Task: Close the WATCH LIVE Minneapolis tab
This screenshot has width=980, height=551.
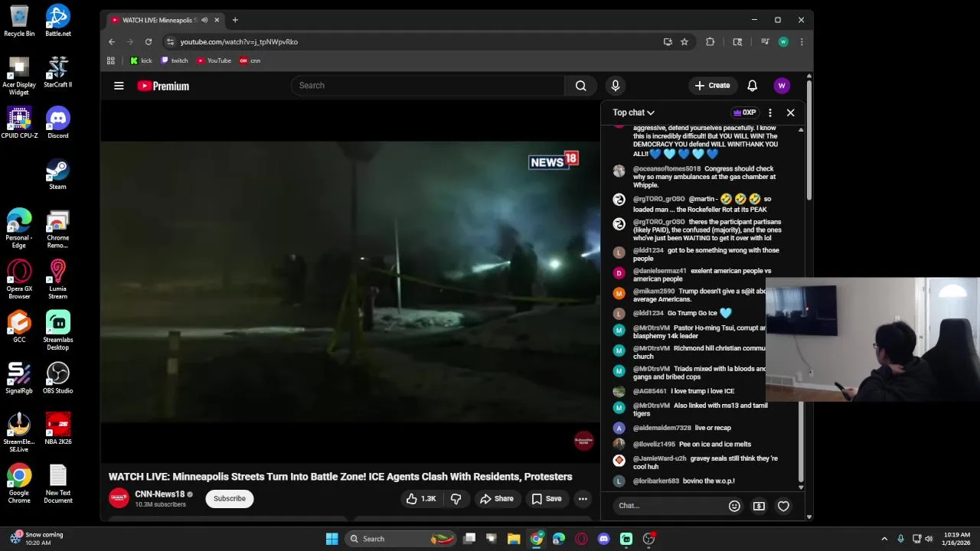Action: (217, 20)
